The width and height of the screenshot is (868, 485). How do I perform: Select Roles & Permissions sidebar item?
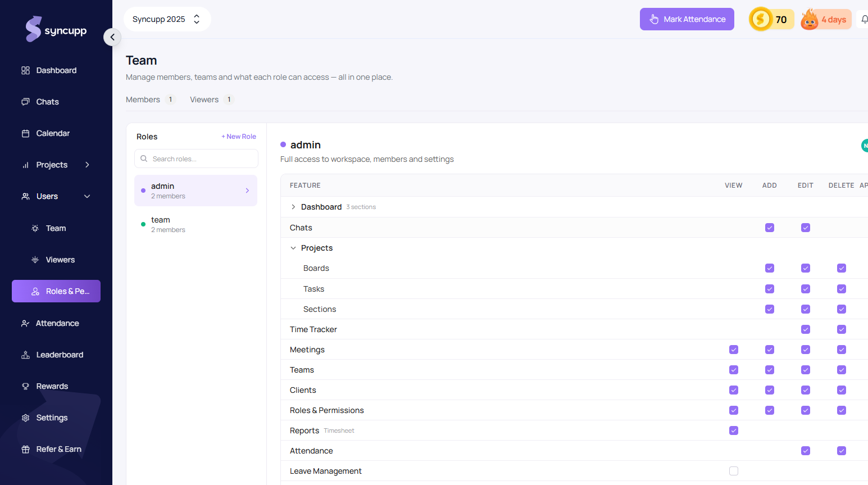pos(56,291)
